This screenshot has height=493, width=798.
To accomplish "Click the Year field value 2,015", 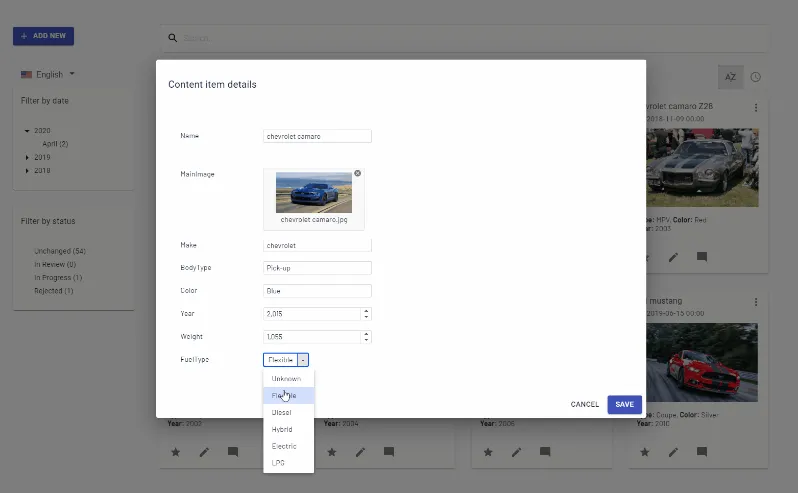I will pyautogui.click(x=311, y=314).
